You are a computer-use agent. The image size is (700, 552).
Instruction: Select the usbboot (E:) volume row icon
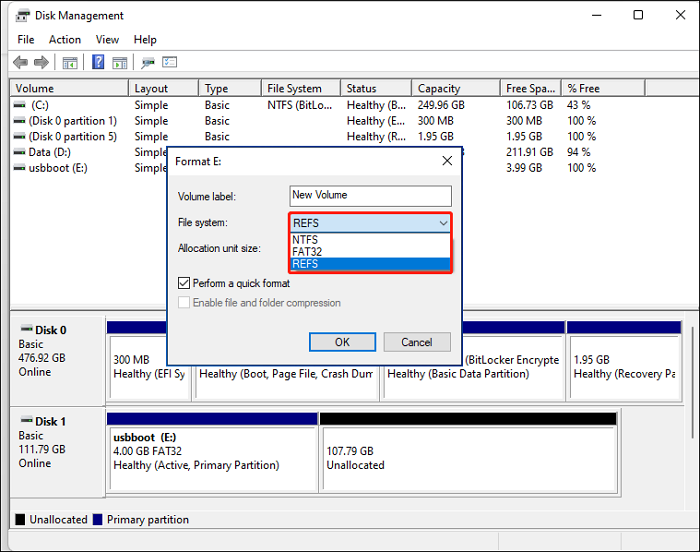tap(20, 168)
